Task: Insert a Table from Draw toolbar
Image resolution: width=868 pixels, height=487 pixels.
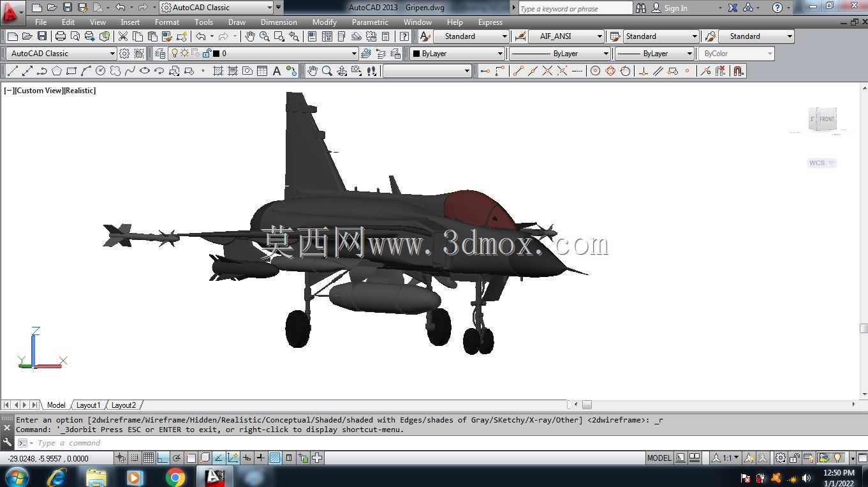Action: click(x=262, y=71)
